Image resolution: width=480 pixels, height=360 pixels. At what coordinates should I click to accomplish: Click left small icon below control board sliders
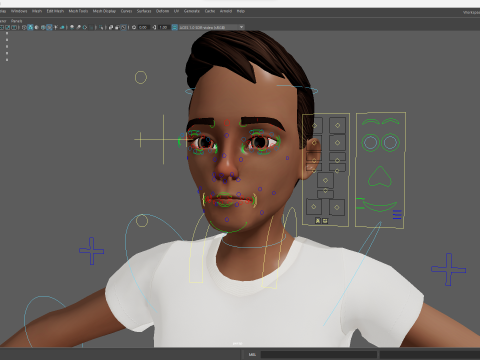318,221
